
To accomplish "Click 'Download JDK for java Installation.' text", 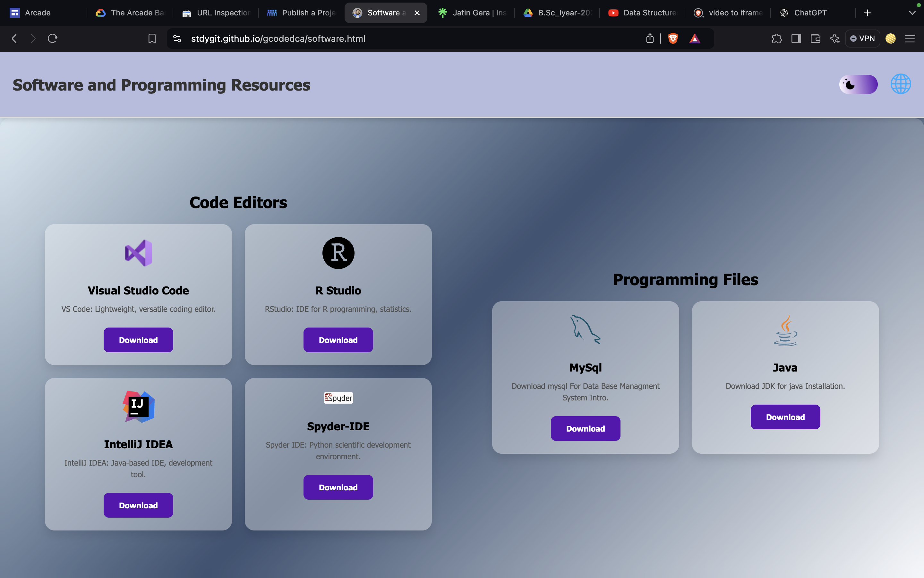I will click(x=785, y=386).
